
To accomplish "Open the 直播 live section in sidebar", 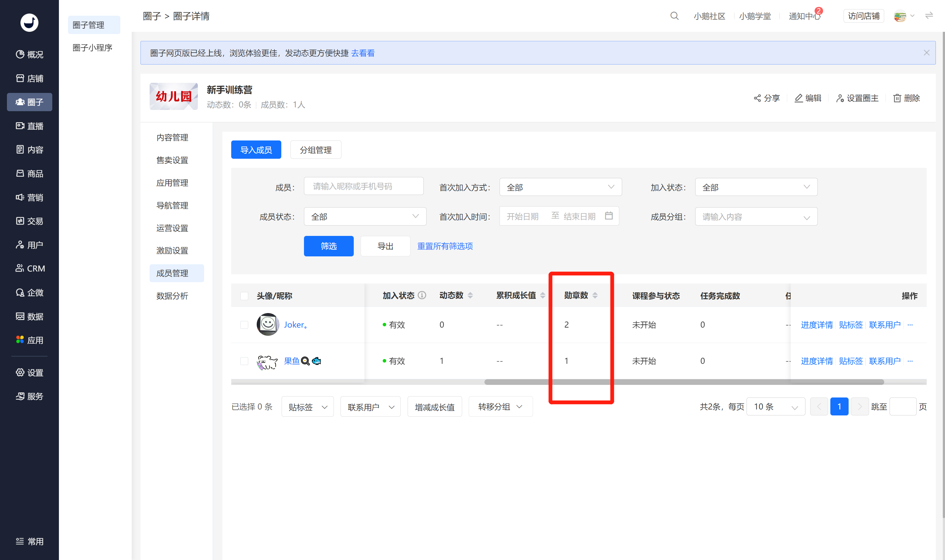I will (29, 126).
